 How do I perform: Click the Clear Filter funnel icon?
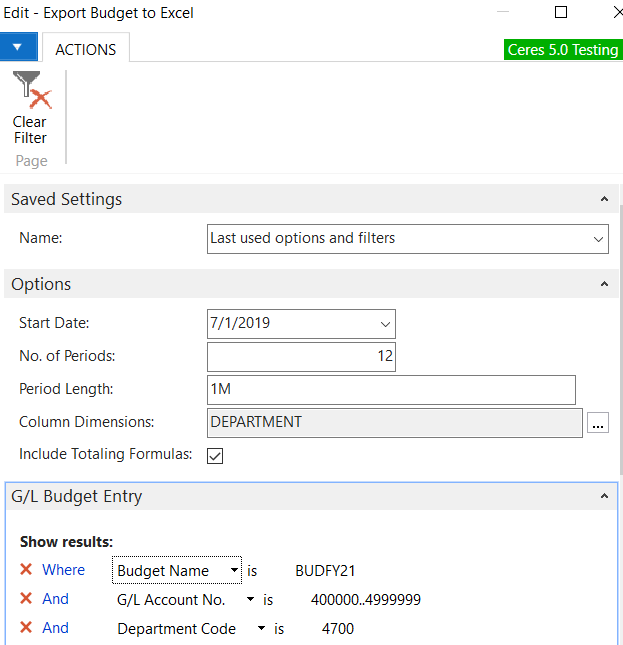tap(30, 92)
